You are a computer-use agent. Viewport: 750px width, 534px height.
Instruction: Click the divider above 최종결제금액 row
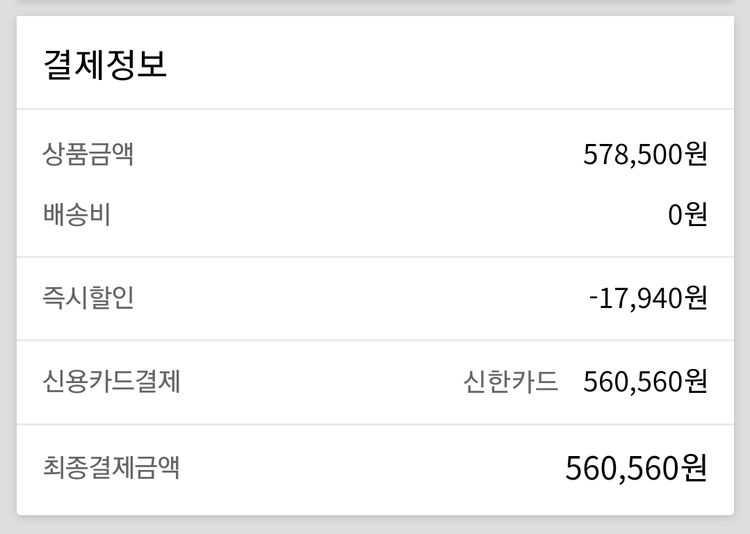point(375,424)
